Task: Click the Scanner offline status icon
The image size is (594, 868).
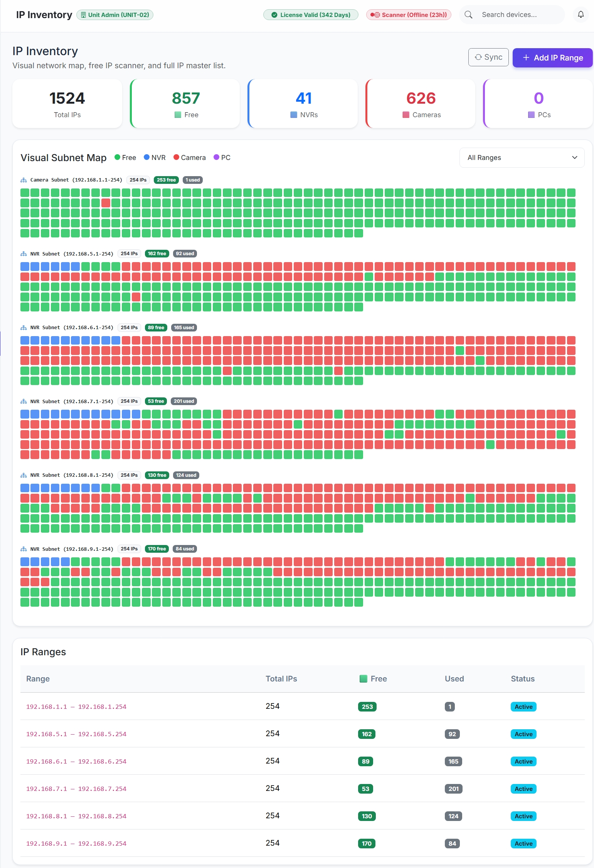Action: coord(375,15)
